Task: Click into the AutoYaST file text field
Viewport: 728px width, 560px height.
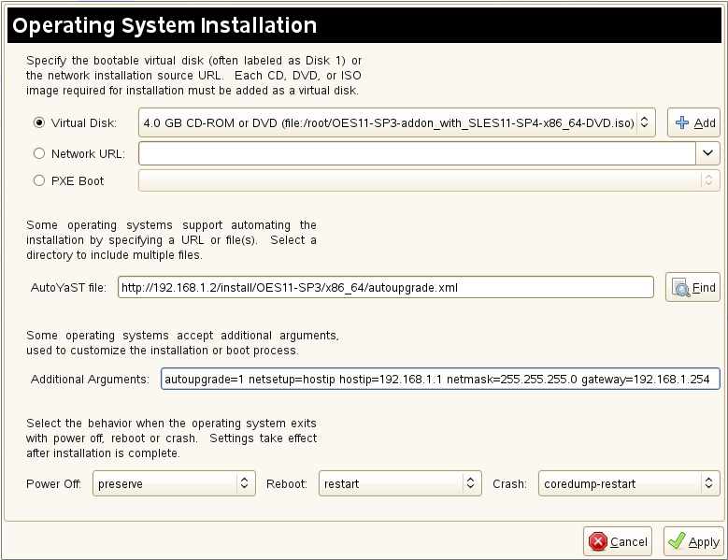Action: click(x=385, y=288)
